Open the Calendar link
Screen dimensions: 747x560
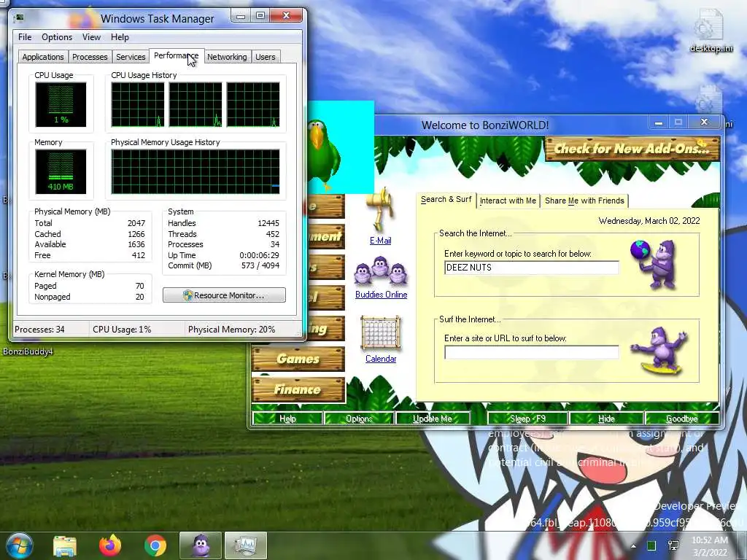pos(381,359)
